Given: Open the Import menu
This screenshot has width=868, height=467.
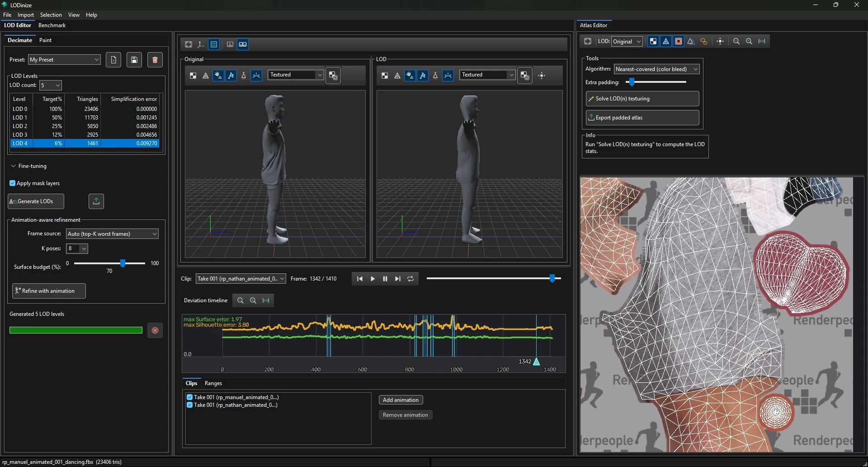Looking at the screenshot, I should pyautogui.click(x=26, y=15).
